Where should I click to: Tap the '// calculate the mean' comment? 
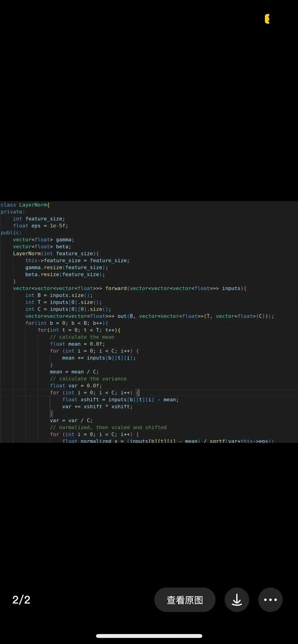point(82,337)
